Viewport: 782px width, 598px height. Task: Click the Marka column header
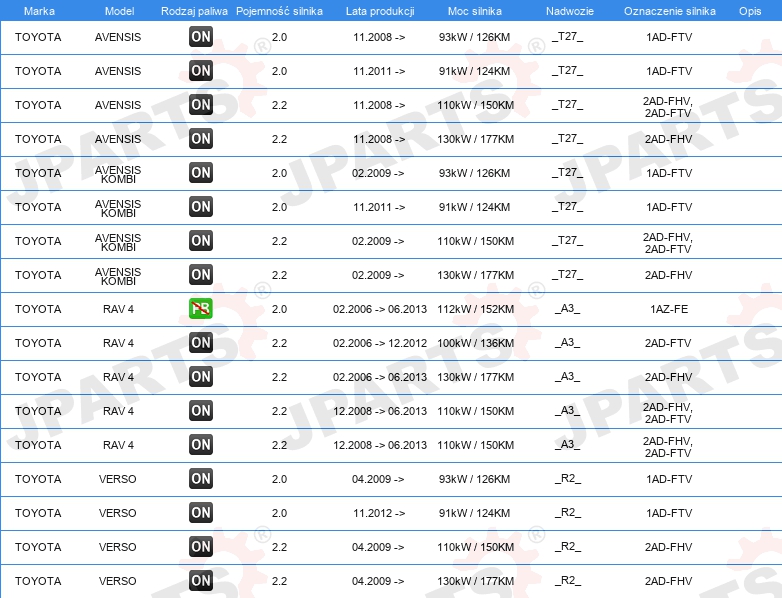[x=39, y=11]
